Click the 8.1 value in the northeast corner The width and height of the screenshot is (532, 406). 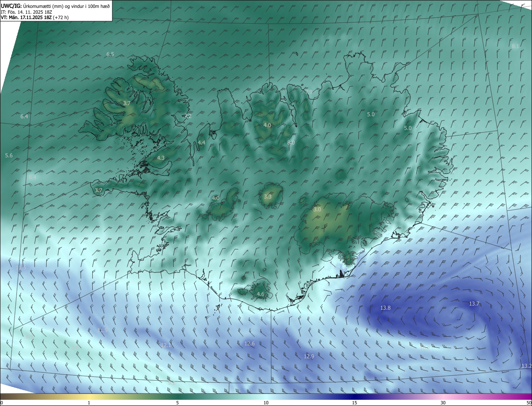pyautogui.click(x=515, y=46)
